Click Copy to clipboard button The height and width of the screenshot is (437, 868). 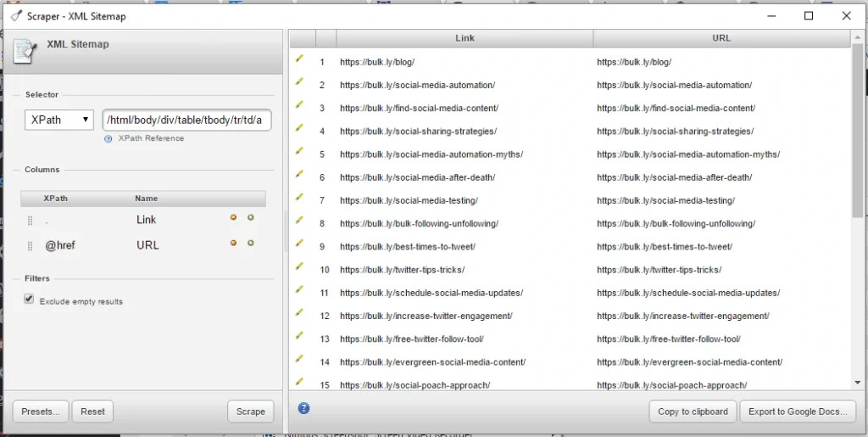tap(693, 412)
